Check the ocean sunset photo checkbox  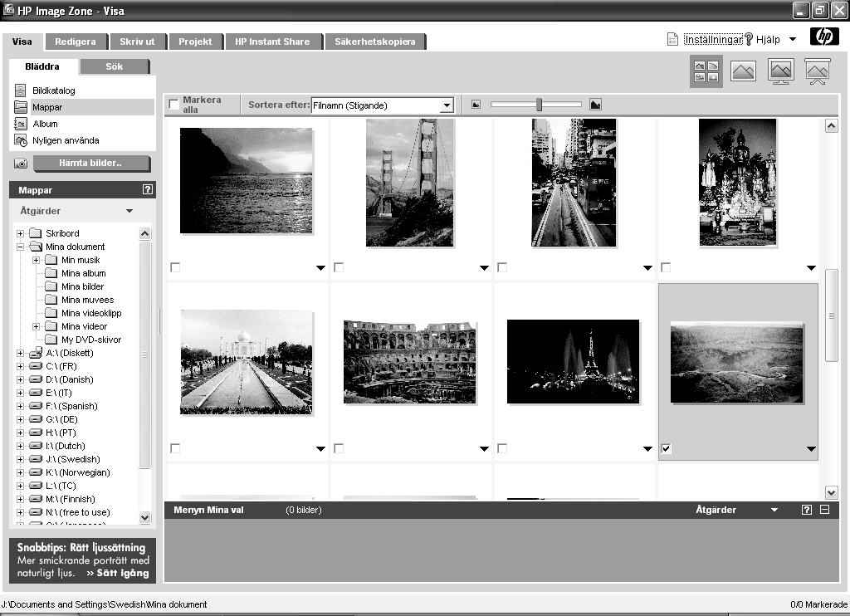click(x=175, y=267)
